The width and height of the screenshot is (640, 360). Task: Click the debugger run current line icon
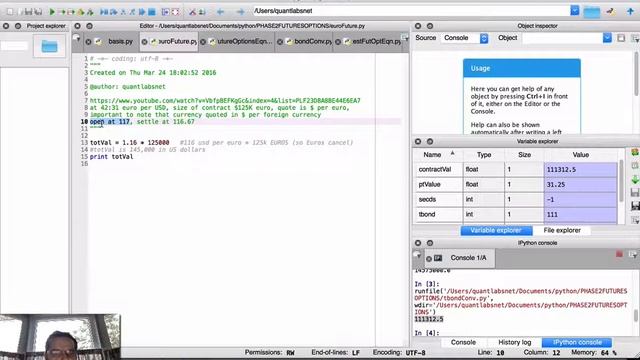(x=114, y=12)
